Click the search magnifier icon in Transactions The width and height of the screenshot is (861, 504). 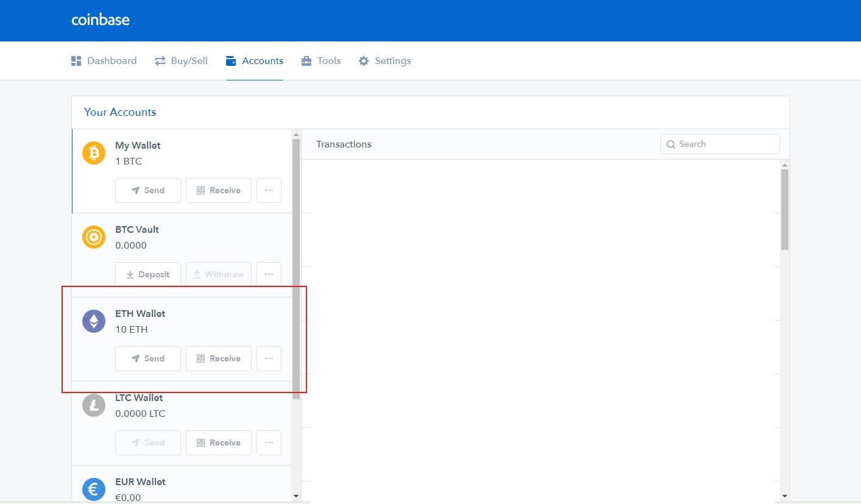[x=670, y=144]
